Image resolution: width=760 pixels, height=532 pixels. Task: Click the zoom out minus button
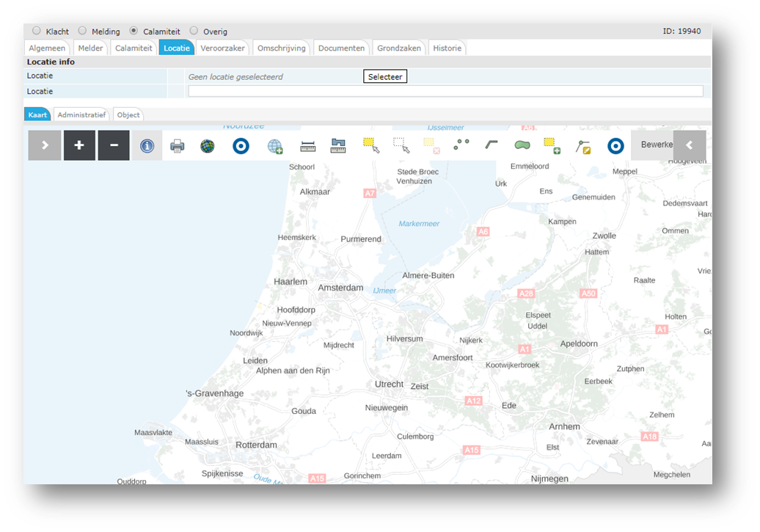(x=114, y=145)
